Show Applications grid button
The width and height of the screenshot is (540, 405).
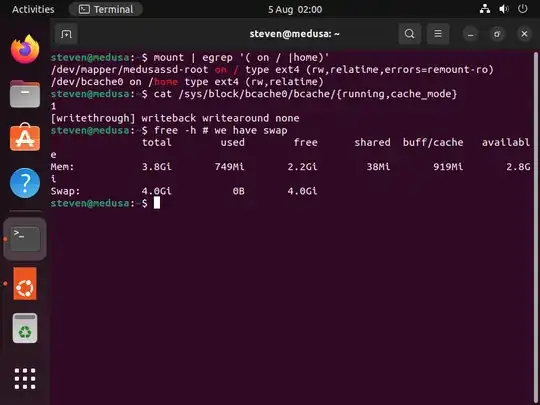pyautogui.click(x=25, y=378)
